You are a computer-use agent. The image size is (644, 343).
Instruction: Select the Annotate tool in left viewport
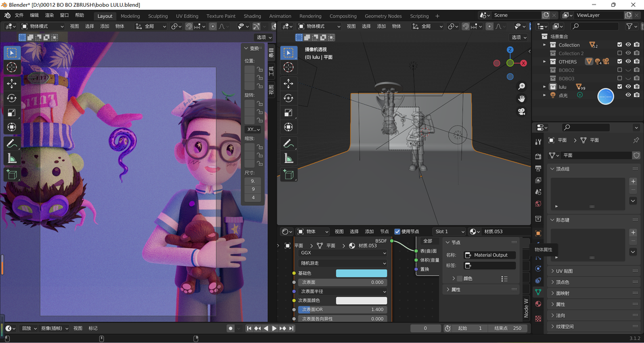(12, 143)
